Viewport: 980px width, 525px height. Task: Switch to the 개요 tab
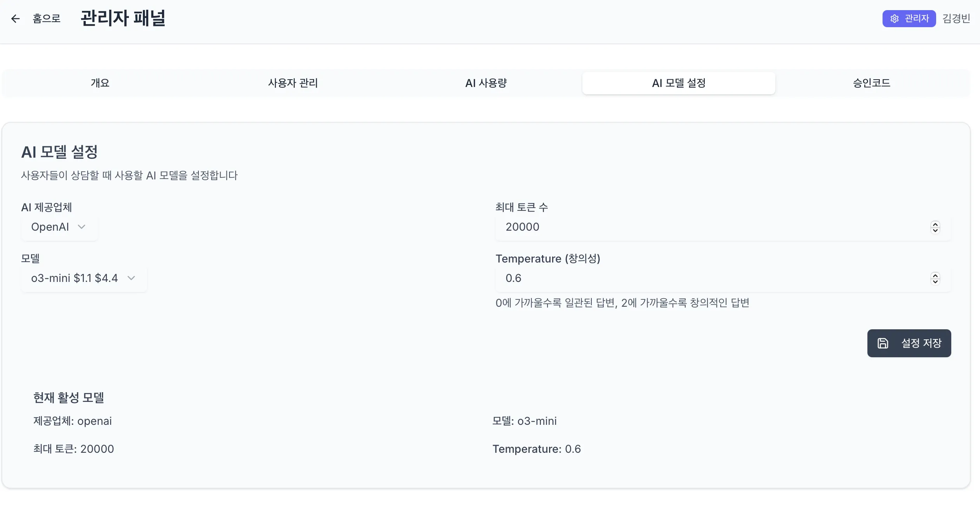pos(100,83)
